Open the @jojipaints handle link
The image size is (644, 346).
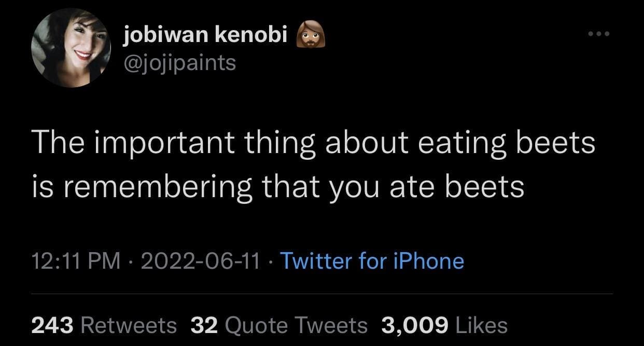180,63
